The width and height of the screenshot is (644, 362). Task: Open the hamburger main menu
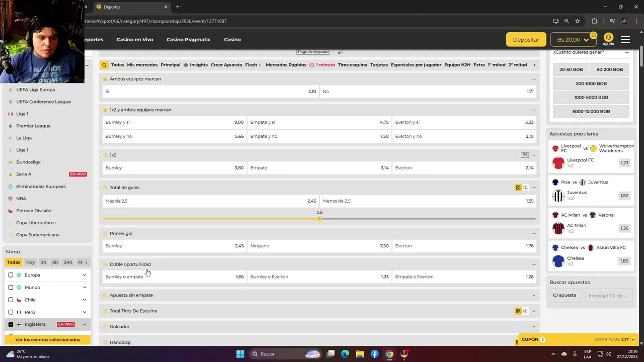[625, 40]
